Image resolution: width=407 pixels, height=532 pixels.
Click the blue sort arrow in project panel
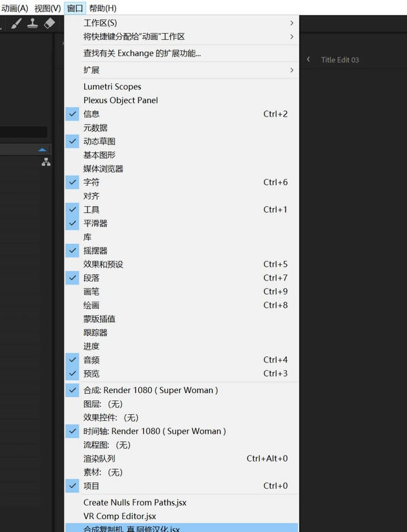[43, 150]
